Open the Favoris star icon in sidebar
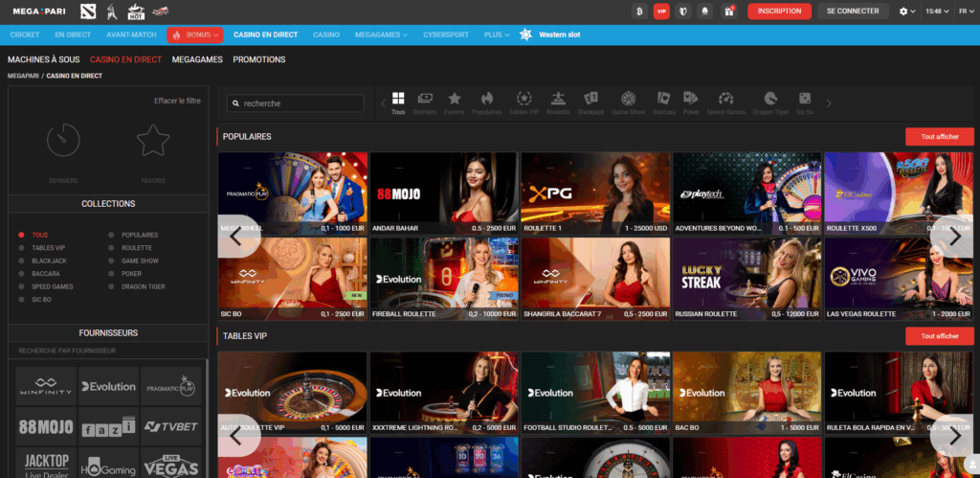This screenshot has width=980, height=478. coord(153,140)
